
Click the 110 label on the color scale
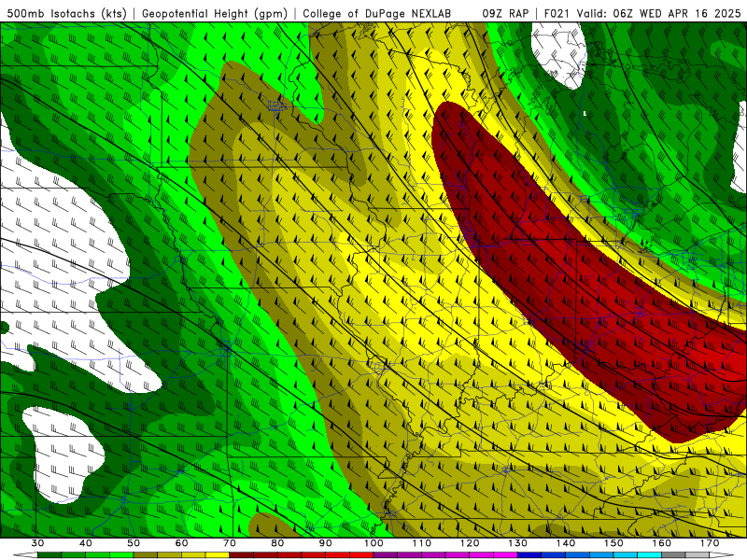422,543
